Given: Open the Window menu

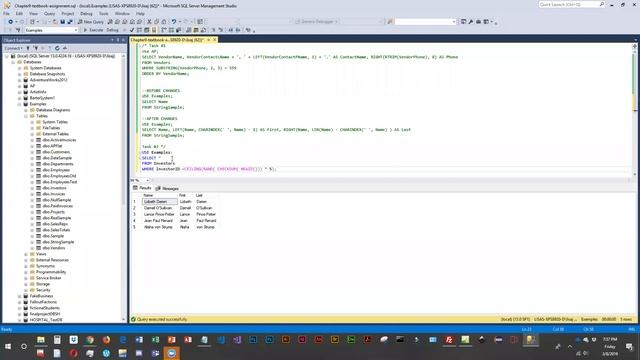Looking at the screenshot, I should click(122, 13).
